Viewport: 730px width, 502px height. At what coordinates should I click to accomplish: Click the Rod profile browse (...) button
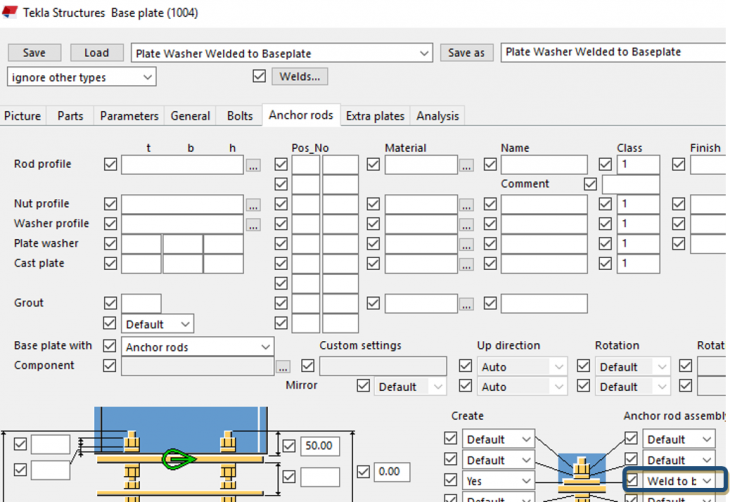click(x=253, y=165)
